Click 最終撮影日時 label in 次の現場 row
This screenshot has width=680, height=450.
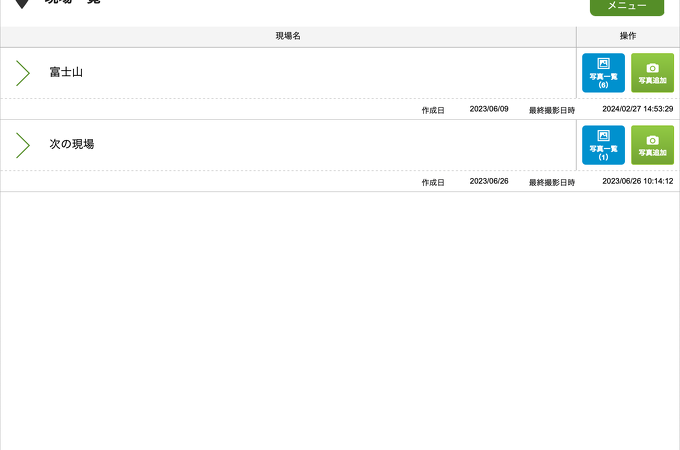(552, 182)
